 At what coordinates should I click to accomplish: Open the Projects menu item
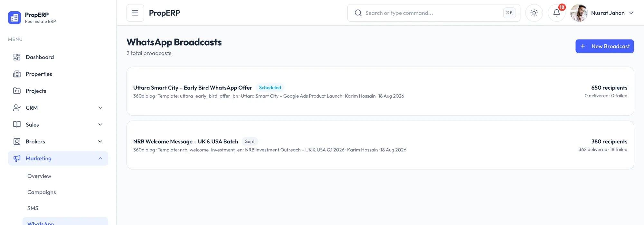point(58,91)
